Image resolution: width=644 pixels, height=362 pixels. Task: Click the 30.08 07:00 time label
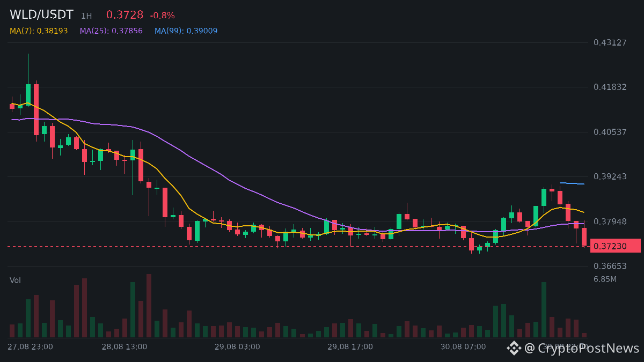(463, 347)
